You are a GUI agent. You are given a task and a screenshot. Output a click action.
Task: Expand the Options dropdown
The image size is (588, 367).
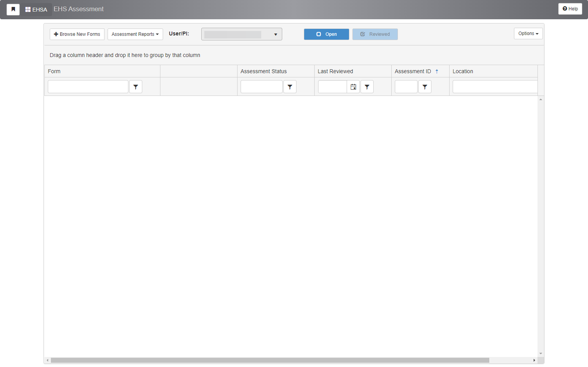pyautogui.click(x=528, y=34)
